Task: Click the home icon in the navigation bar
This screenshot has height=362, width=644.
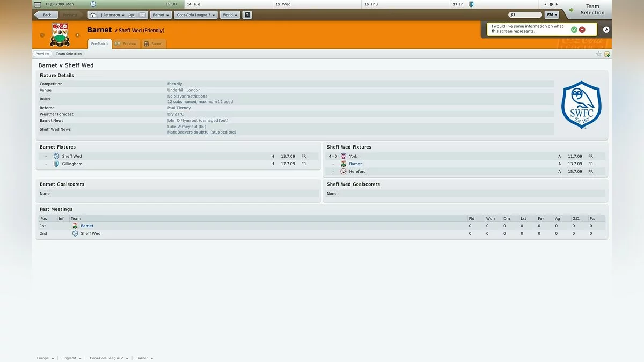Action: click(x=93, y=15)
